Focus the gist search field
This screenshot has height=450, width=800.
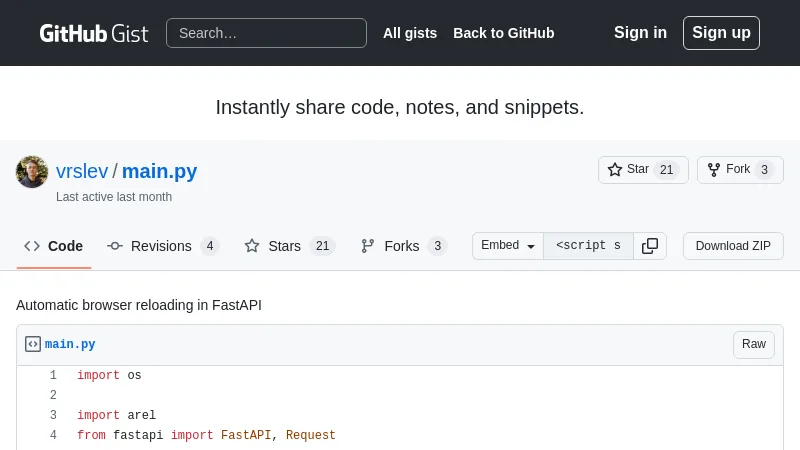[x=266, y=33]
